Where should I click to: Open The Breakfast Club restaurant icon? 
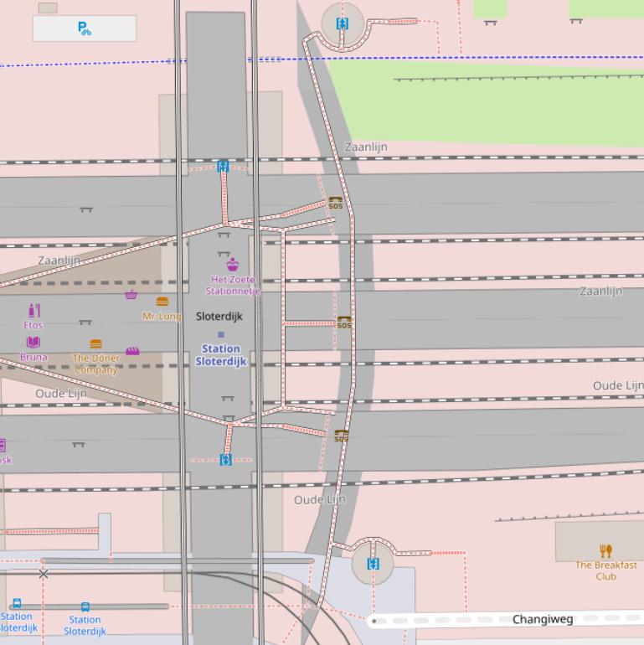606,550
